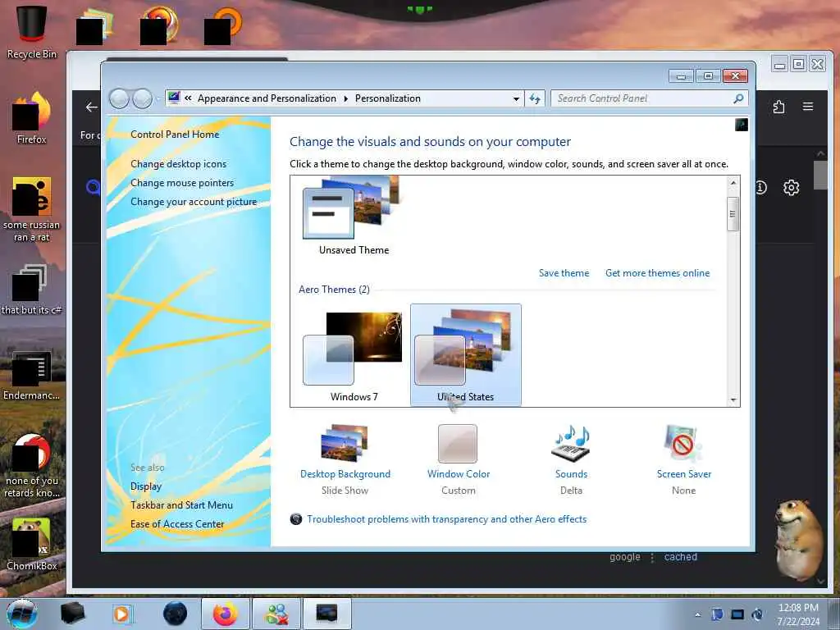
Task: Click the Search Control Panel field
Action: click(643, 98)
